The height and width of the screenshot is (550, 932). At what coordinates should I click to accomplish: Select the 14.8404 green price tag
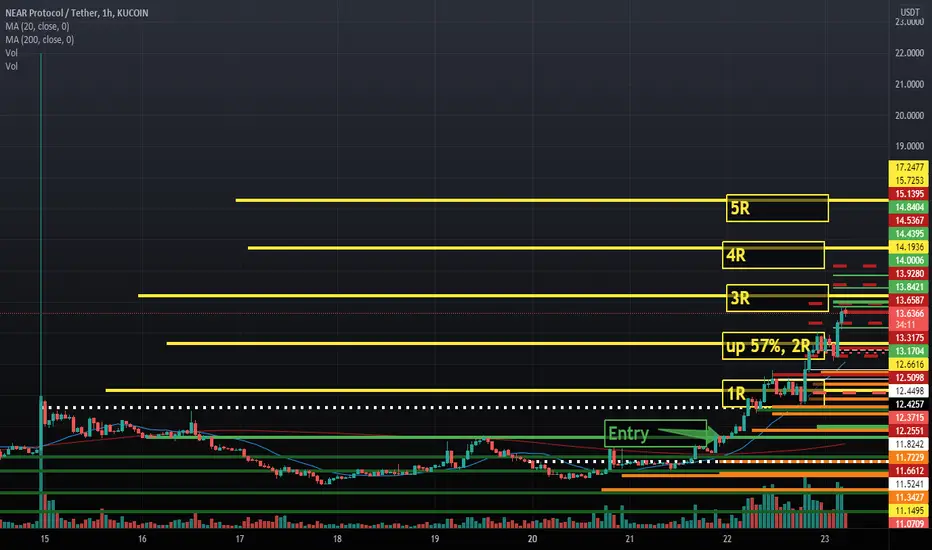tap(909, 207)
